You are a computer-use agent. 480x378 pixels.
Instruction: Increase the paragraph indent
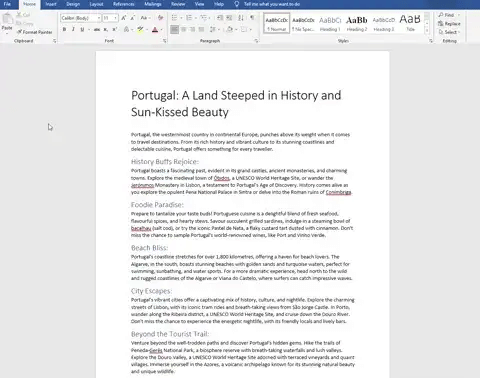(229, 18)
